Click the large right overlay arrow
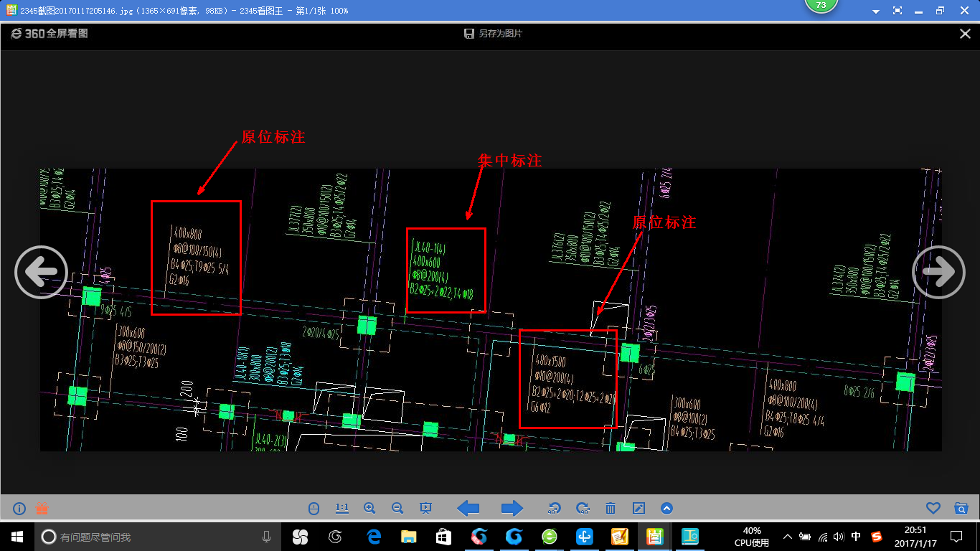 coord(939,273)
